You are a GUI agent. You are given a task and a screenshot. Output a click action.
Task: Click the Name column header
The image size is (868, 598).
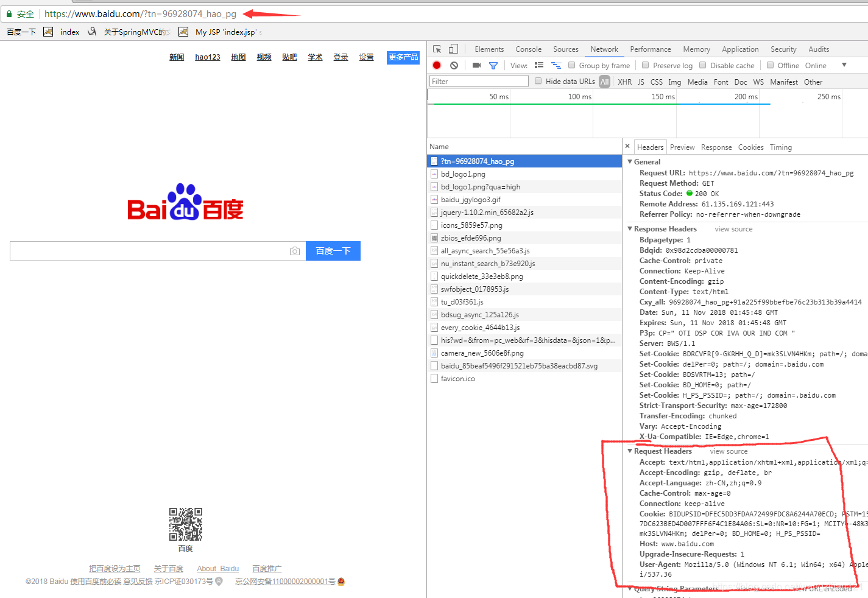439,147
